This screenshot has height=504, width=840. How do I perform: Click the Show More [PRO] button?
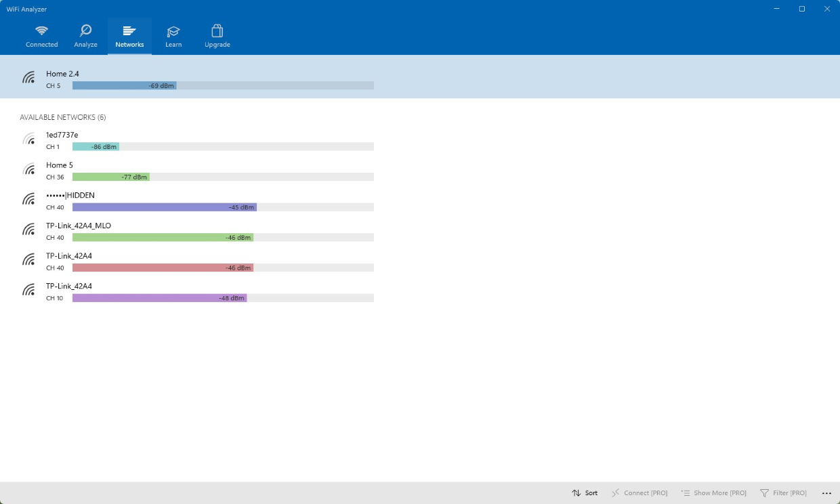click(713, 492)
